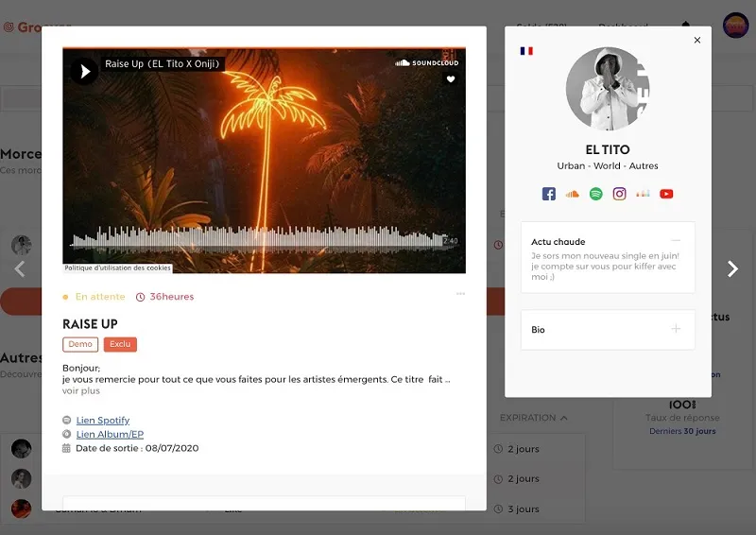Open the three-dots options menu

[x=460, y=294]
